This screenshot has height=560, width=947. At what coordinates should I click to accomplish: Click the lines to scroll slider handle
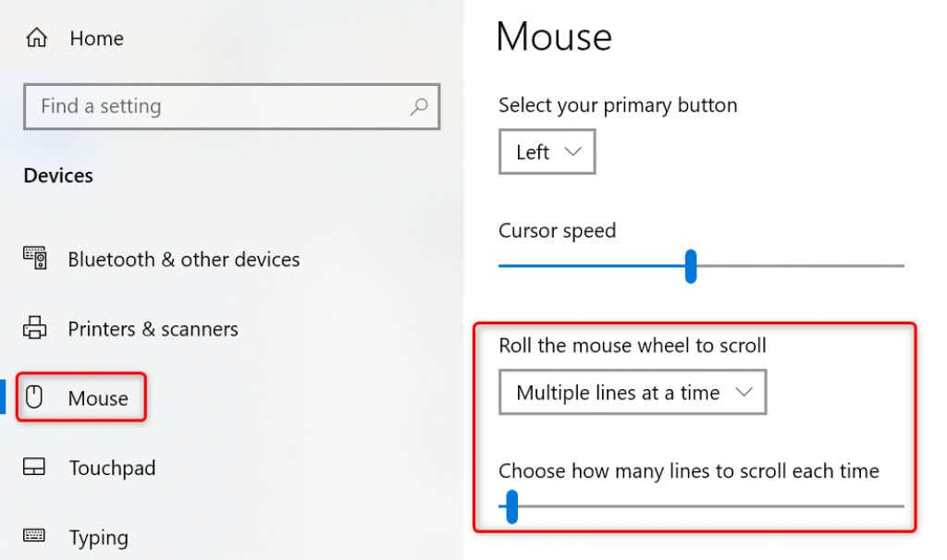(x=511, y=506)
